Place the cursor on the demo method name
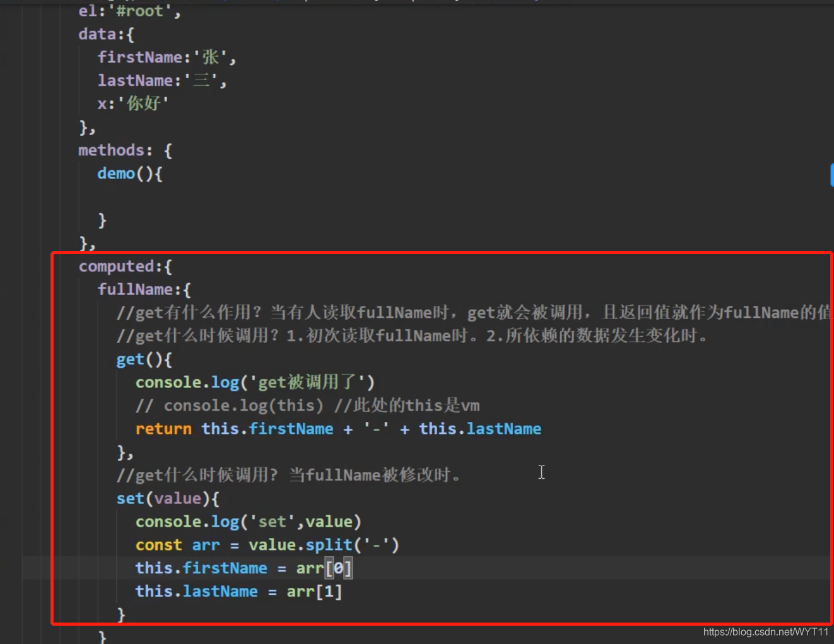This screenshot has height=644, width=834. point(116,173)
